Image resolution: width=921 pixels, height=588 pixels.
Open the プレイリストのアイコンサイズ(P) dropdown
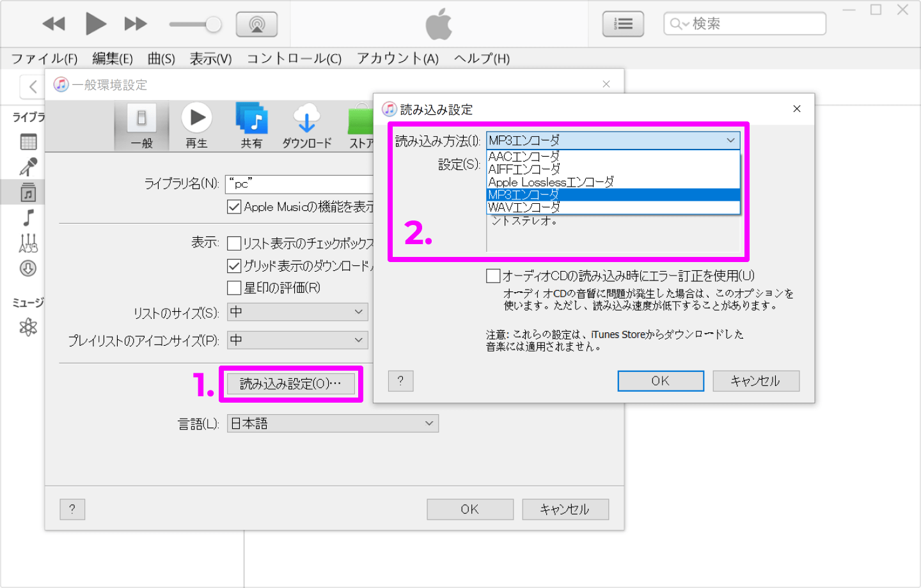click(298, 340)
